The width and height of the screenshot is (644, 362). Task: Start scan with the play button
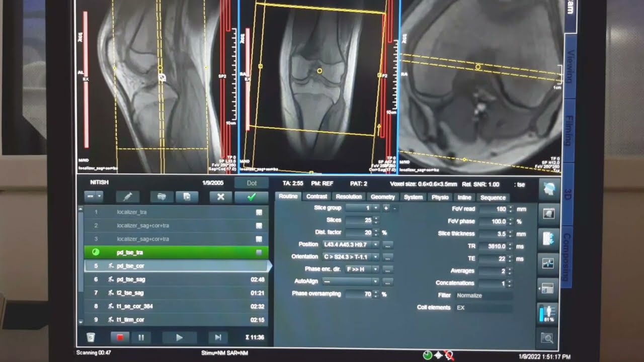point(179,337)
